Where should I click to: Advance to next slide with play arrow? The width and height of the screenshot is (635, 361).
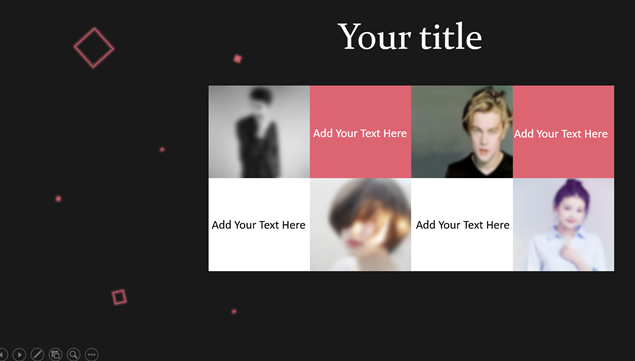pos(19,355)
